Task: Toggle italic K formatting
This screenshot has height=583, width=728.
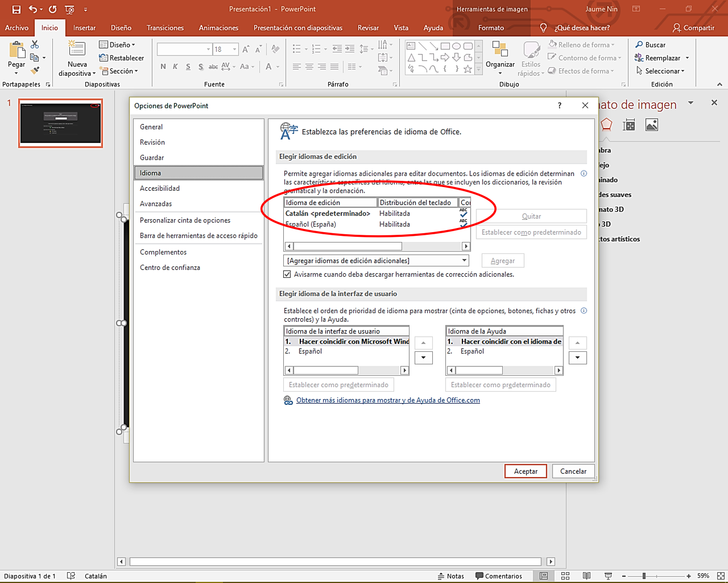Action: pos(176,66)
